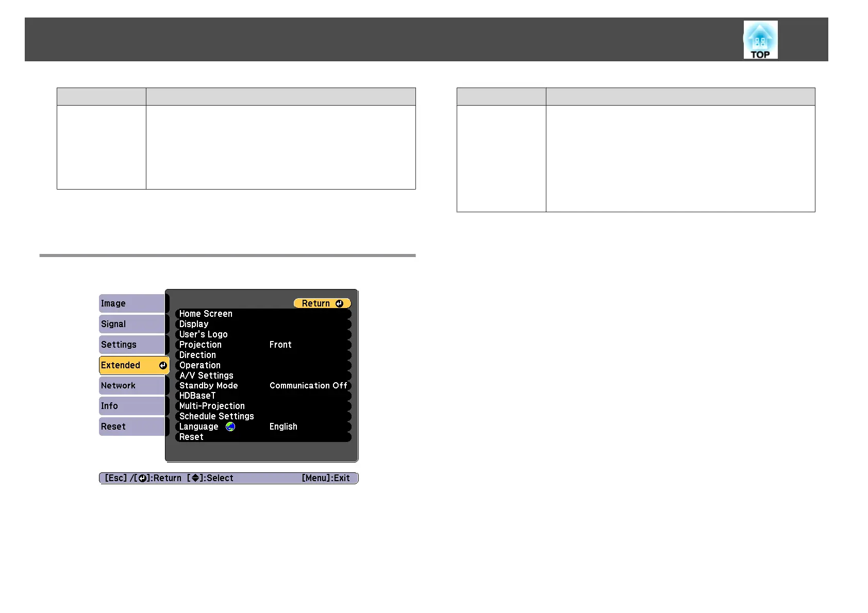This screenshot has width=868, height=613.
Task: Click the Front projection value
Action: (x=280, y=345)
